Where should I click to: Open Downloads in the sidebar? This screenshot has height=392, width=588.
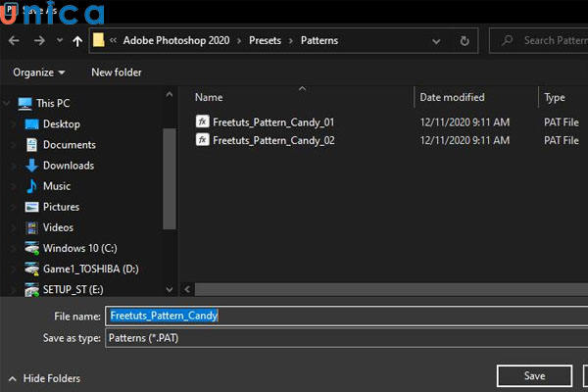69,166
